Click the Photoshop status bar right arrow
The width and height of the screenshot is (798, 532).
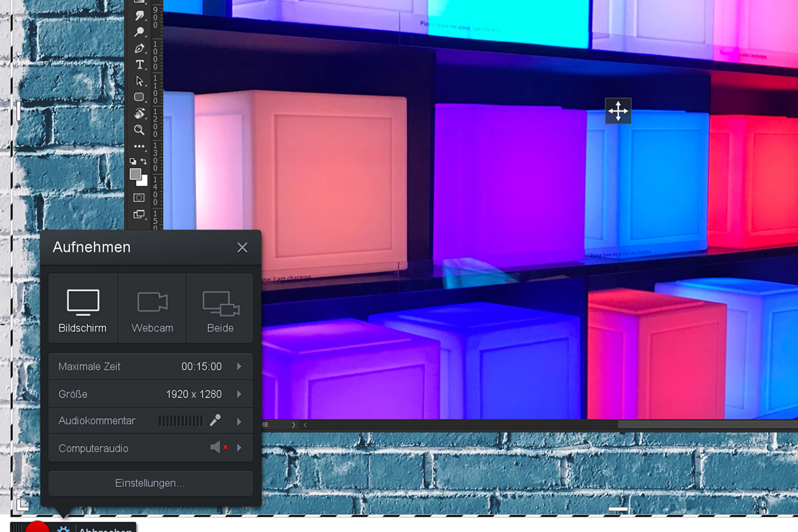[x=293, y=425]
